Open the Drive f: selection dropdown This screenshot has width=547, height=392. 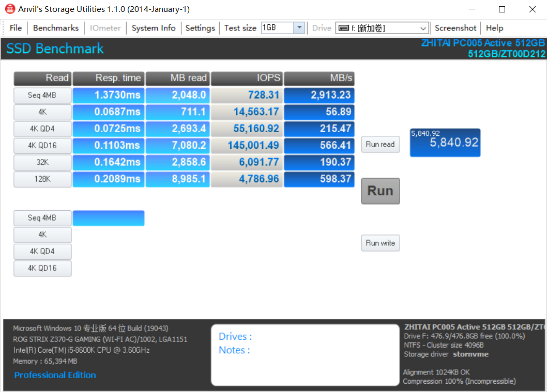tap(423, 28)
